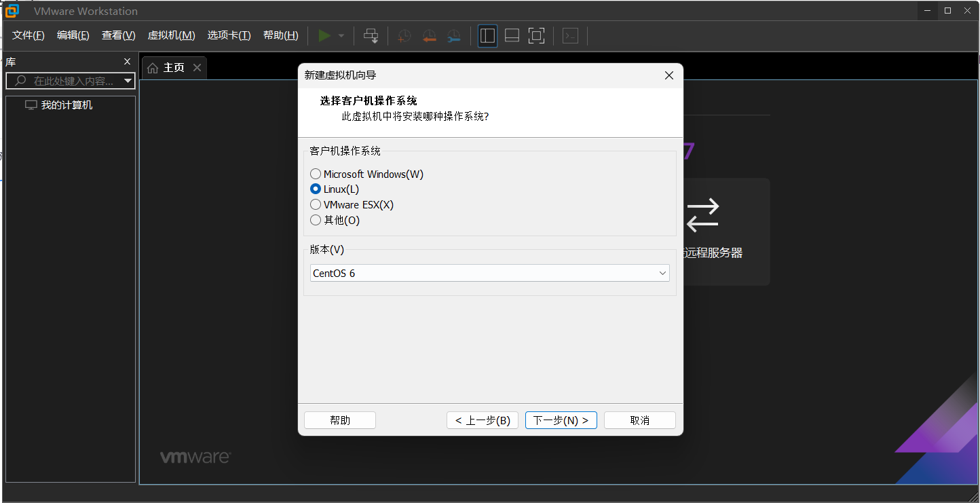The width and height of the screenshot is (980, 503).
Task: Select the 其他(O) radio button
Action: (x=316, y=220)
